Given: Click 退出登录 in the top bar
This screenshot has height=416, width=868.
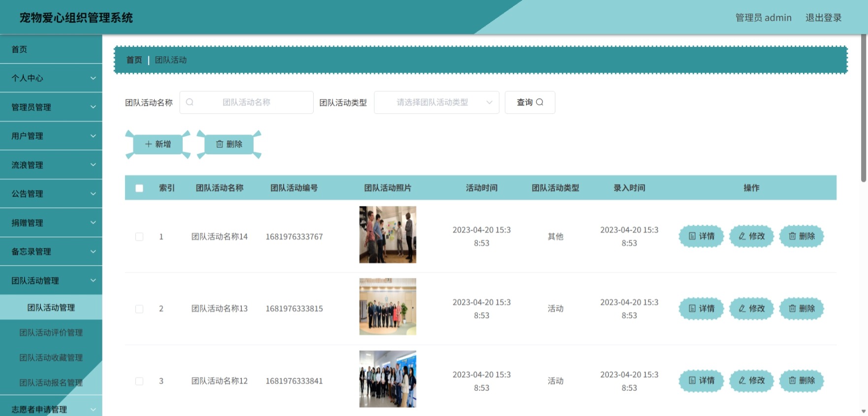Looking at the screenshot, I should point(823,18).
